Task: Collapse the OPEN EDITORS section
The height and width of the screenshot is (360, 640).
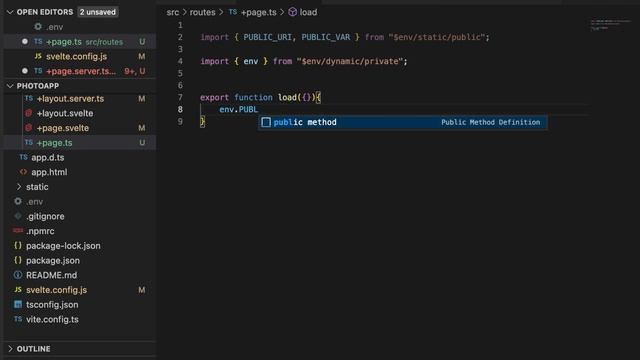Action: [x=10, y=12]
